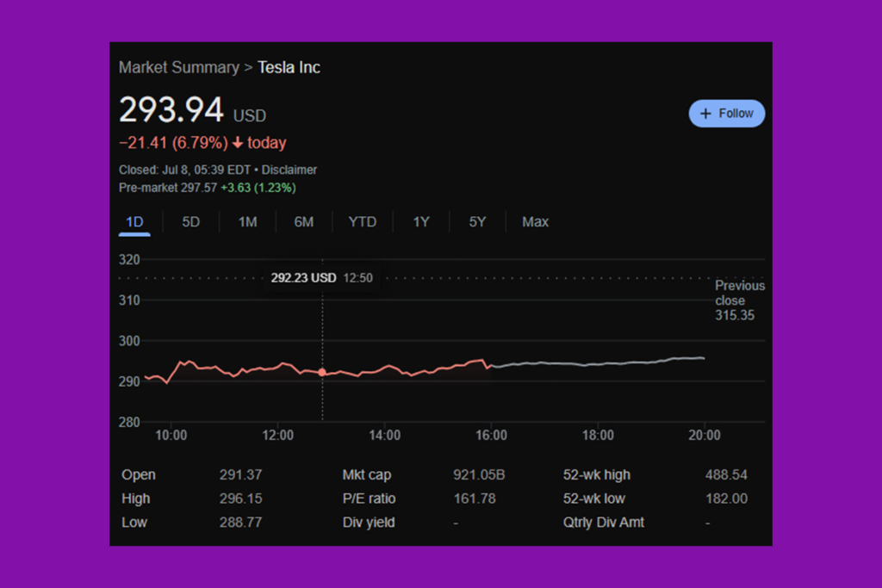This screenshot has width=882, height=588.
Task: Click the red down arrow next to today
Action: pyautogui.click(x=238, y=143)
